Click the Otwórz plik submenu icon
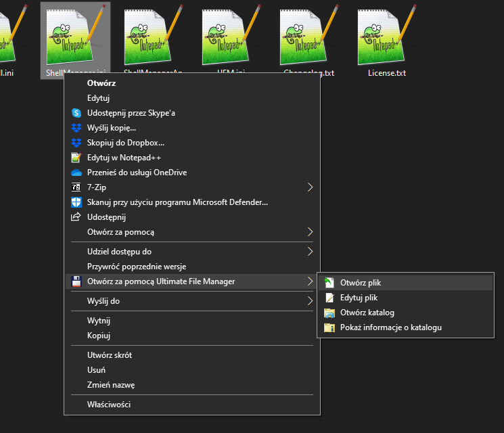 pos(329,283)
